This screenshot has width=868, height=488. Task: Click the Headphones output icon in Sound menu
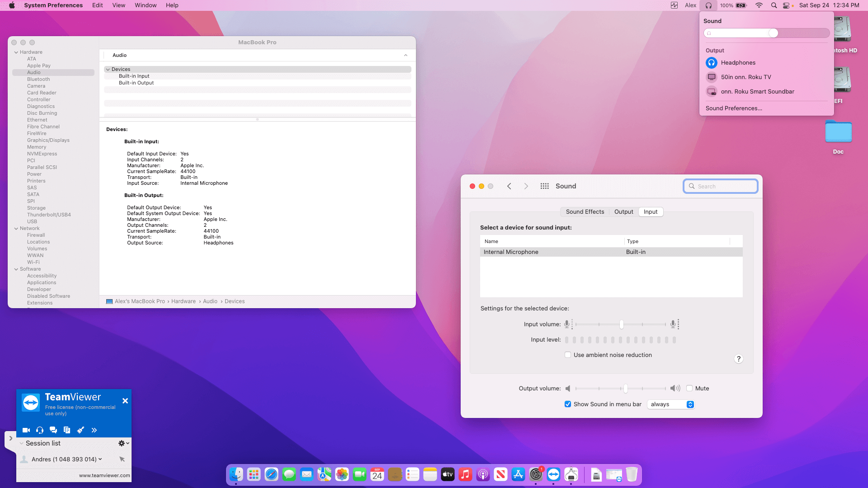click(712, 63)
